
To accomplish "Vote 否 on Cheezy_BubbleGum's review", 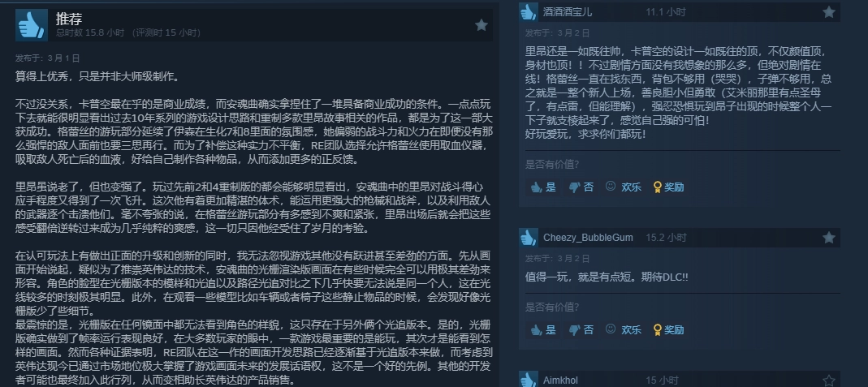I will (x=581, y=329).
